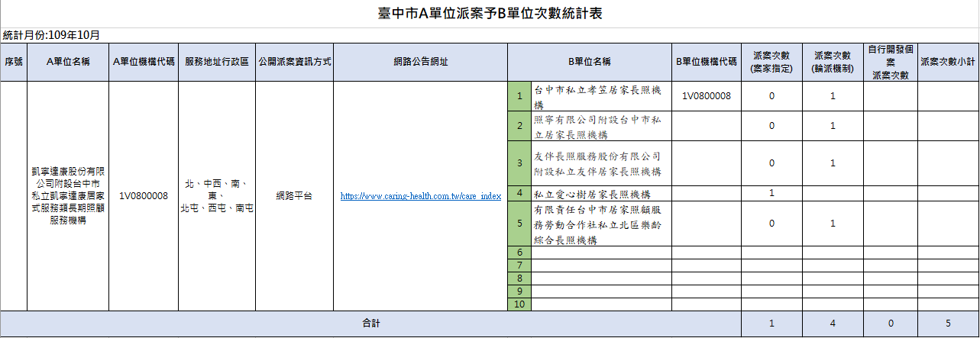Select 案家指定 value 1 for 愛心樹 row

(771, 193)
